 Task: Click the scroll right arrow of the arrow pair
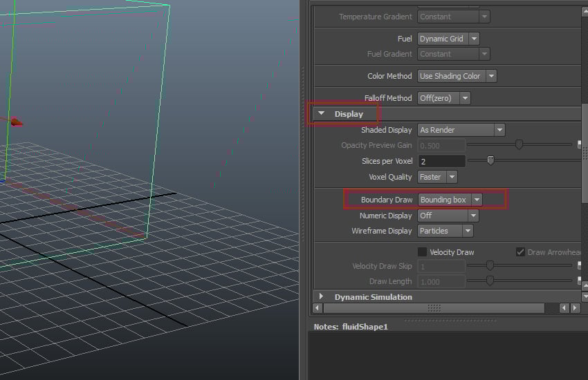click(575, 308)
